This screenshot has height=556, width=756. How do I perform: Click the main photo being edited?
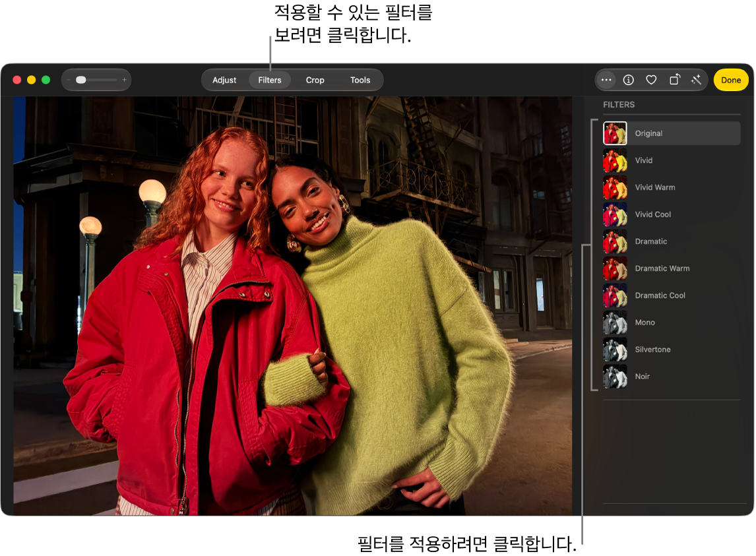click(x=293, y=306)
